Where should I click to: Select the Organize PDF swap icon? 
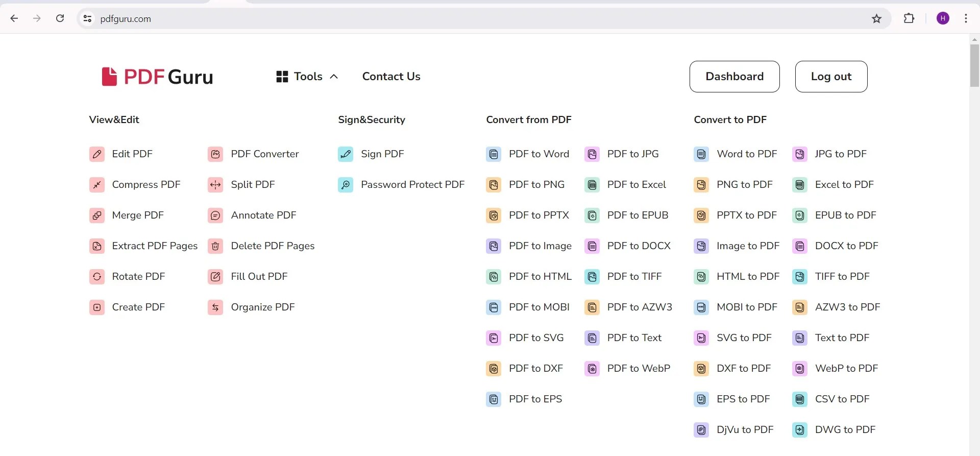[x=215, y=307]
